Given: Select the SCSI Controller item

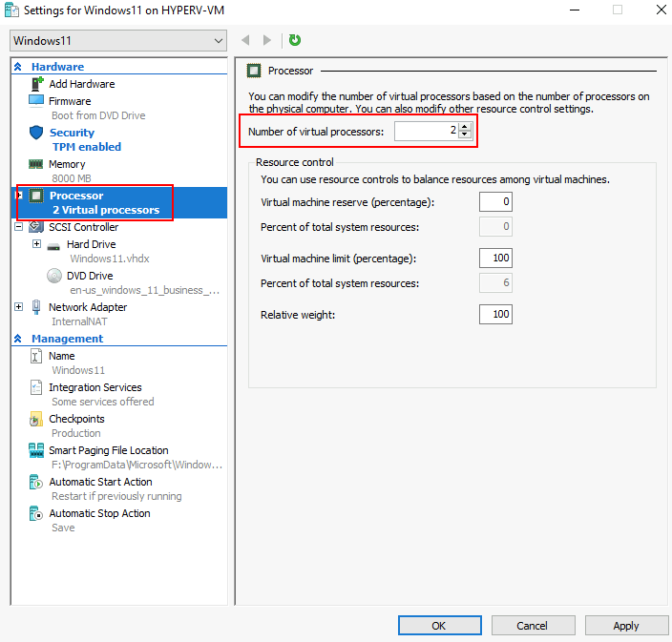Looking at the screenshot, I should (84, 227).
